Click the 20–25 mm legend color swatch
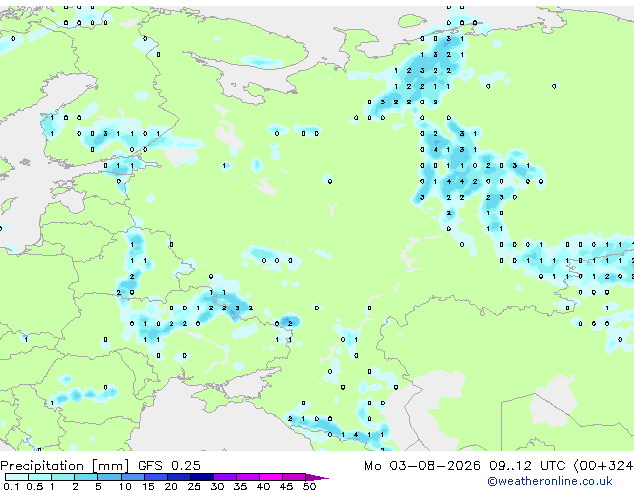This screenshot has height=490, width=634. (x=179, y=477)
